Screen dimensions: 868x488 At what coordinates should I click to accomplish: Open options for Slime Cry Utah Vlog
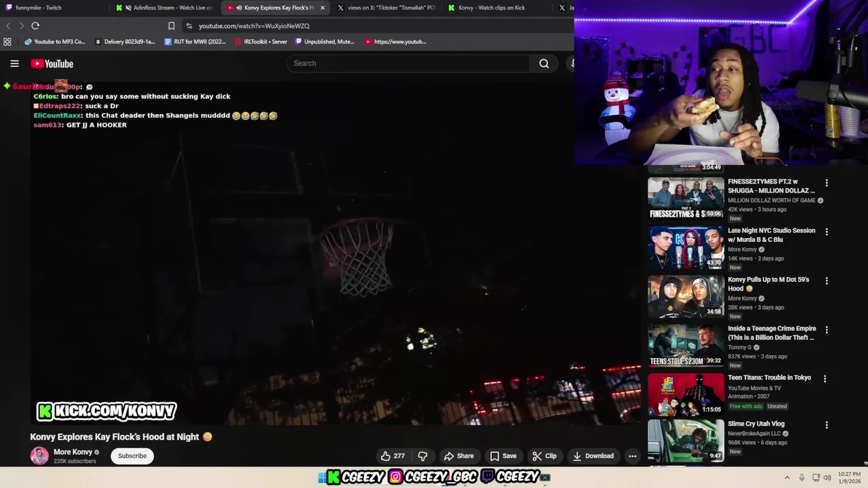(x=826, y=425)
